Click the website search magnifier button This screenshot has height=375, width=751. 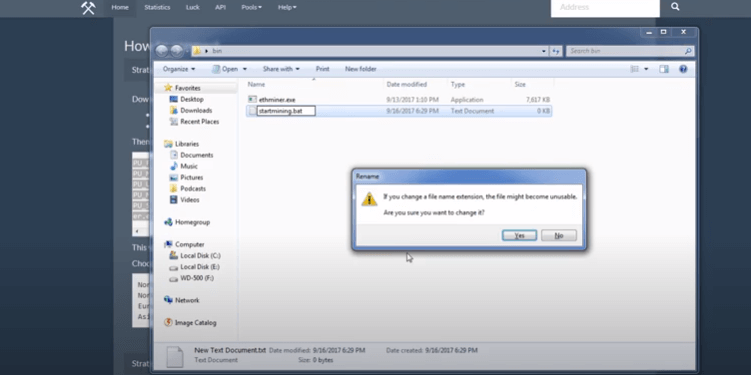[x=675, y=7]
